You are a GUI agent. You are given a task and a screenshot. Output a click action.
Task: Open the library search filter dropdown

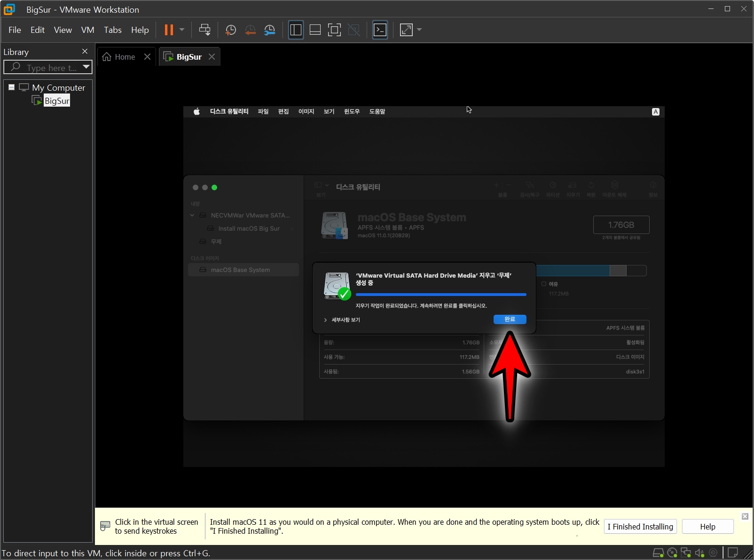pos(86,67)
